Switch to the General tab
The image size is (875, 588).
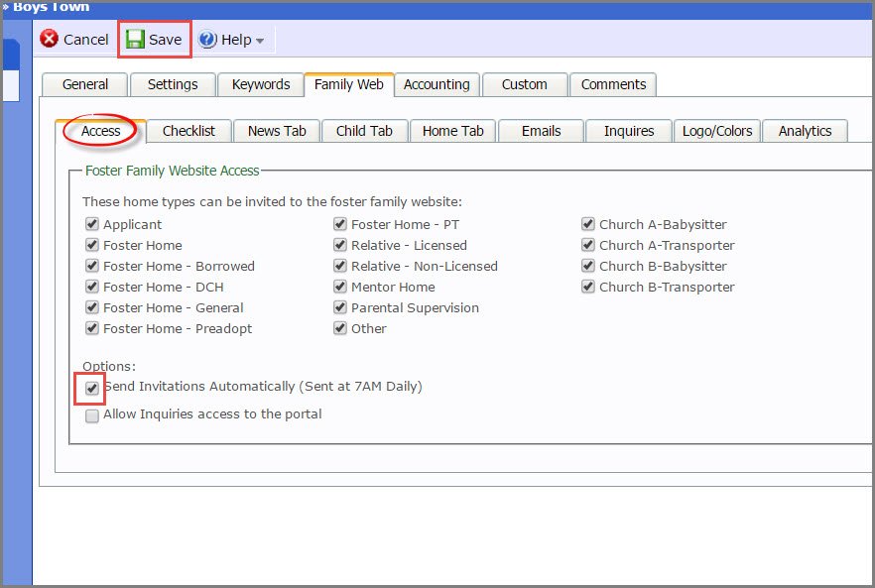[85, 84]
